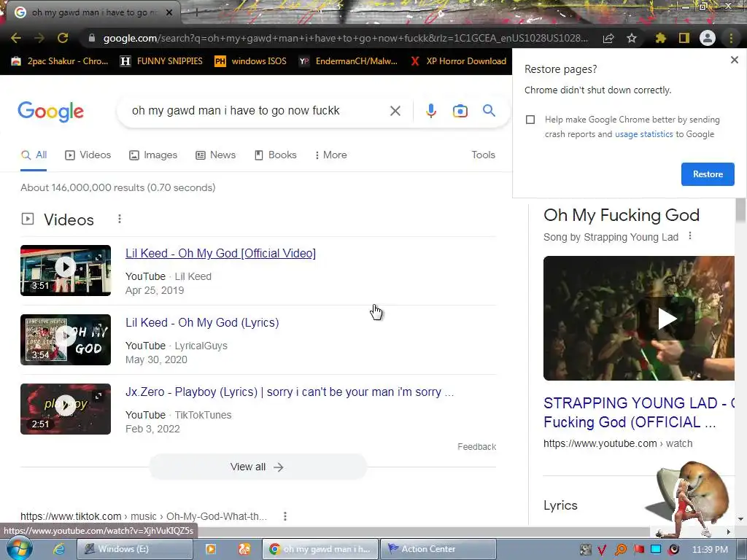Click View all videos button
The width and height of the screenshot is (747, 560).
click(258, 467)
